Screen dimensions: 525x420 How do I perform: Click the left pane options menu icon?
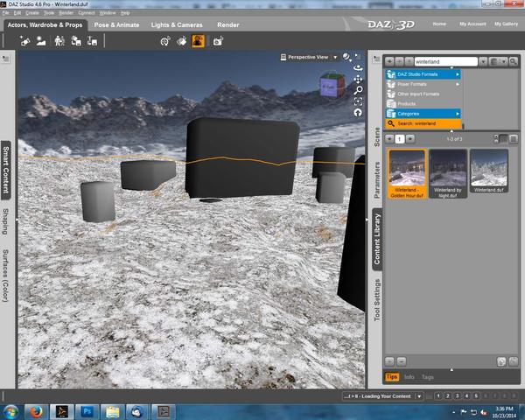click(6, 59)
